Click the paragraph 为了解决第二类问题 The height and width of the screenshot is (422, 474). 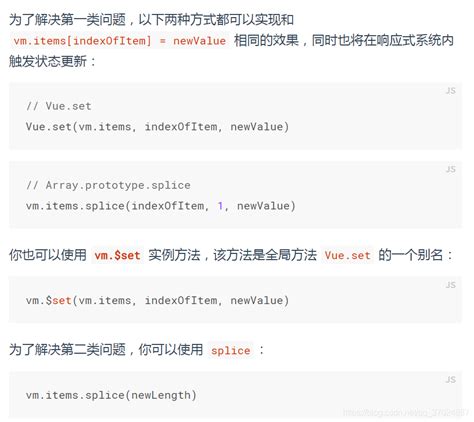pyautogui.click(x=137, y=350)
